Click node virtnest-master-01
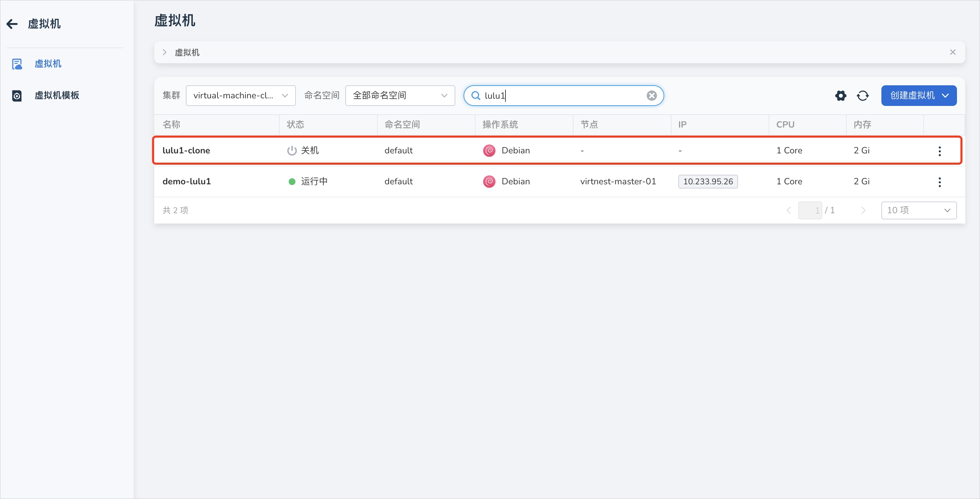 point(618,181)
